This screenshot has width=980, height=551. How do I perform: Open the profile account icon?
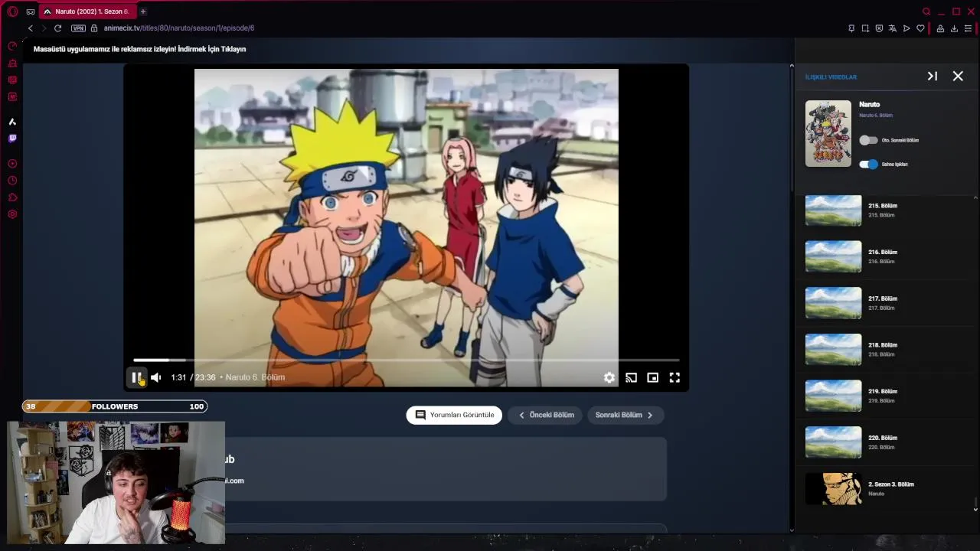click(940, 28)
